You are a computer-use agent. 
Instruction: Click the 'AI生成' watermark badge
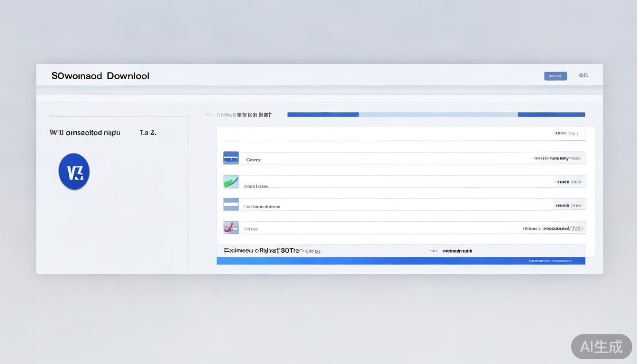(x=601, y=346)
